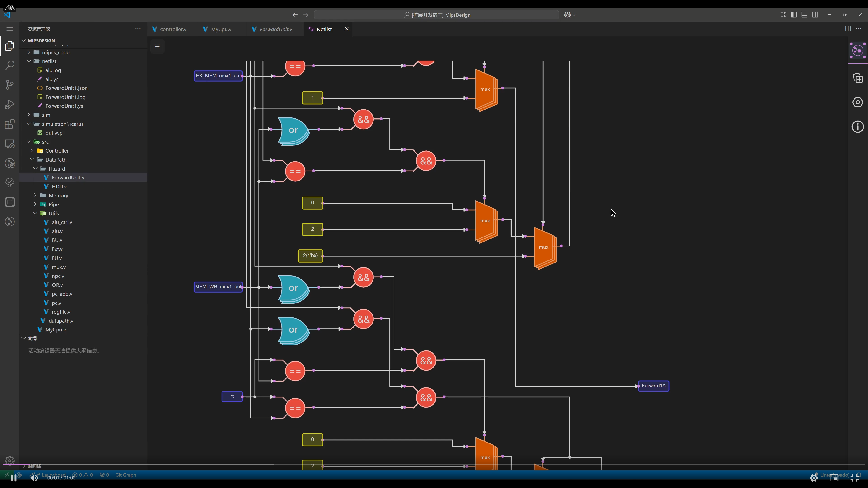The image size is (868, 488).
Task: Collapse the Hazard folder
Action: [57, 168]
